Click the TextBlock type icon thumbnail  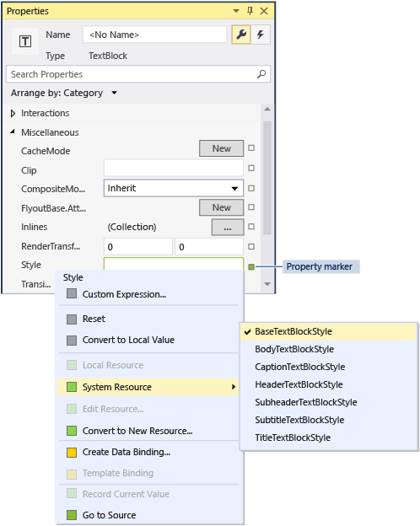pos(25,41)
